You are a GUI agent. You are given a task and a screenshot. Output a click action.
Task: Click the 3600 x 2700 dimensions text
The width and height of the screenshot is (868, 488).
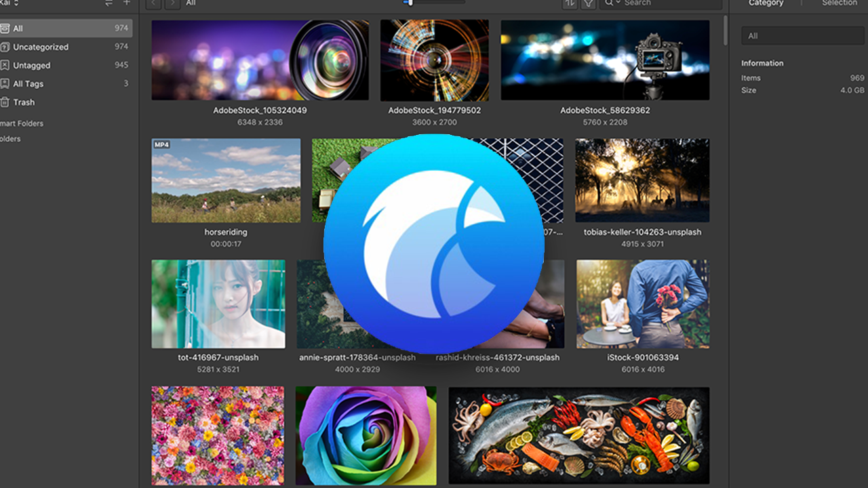(435, 123)
